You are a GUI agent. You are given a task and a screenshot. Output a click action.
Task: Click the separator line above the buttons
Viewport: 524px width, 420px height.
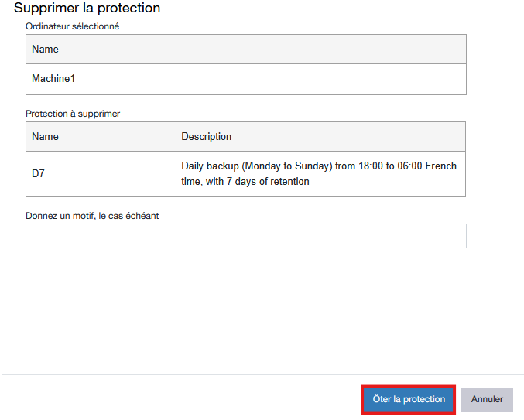[262, 375]
